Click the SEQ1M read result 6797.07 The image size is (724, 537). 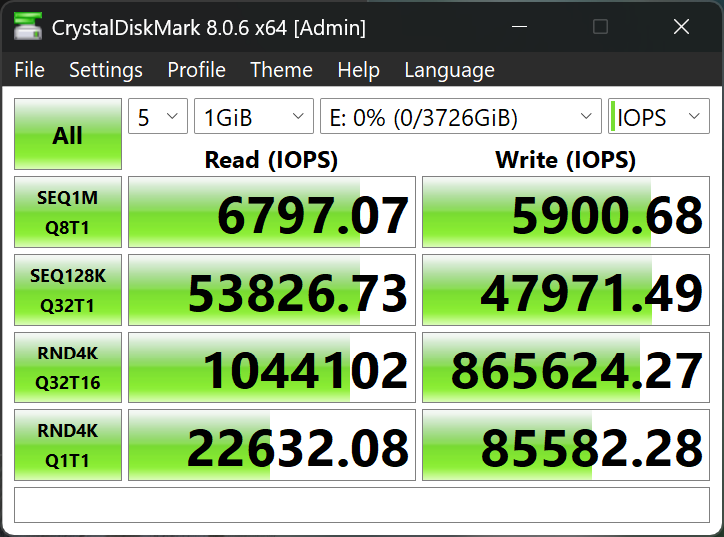click(x=272, y=212)
